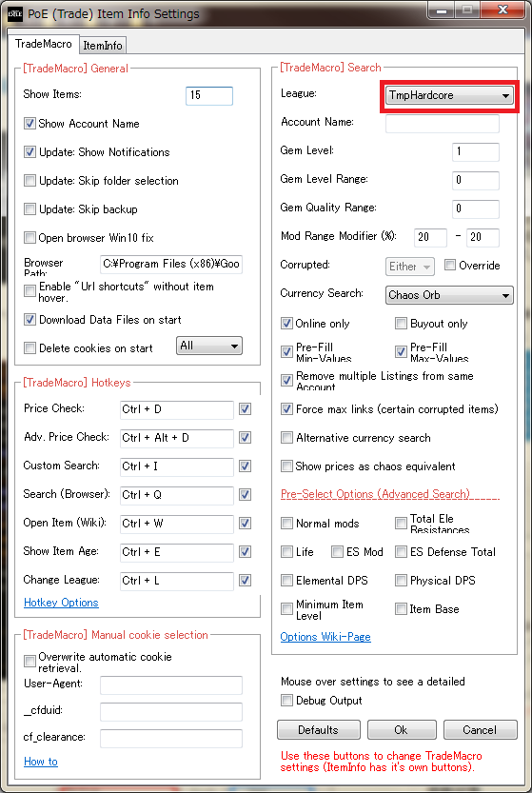532x793 pixels.
Task: Enable the Debug Output checkbox
Action: click(286, 701)
